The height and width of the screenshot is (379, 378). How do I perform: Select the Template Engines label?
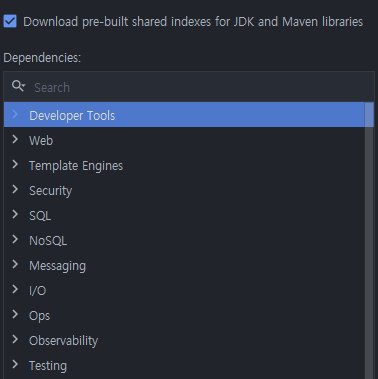click(x=76, y=166)
